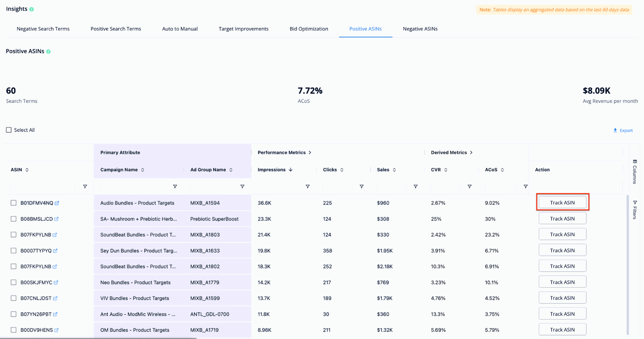Screen dimensions: 644x339
Task: Click info icon next to Insights heading
Action: point(32,9)
